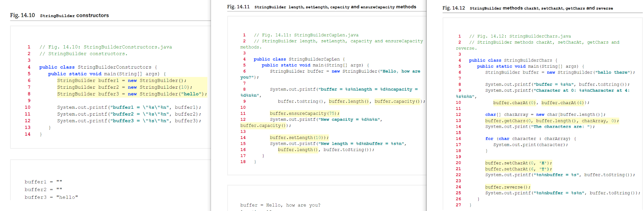The image size is (644, 211).
Task: Click highlighted 'buffer.charAt(4))' expression
Action: 564,103
